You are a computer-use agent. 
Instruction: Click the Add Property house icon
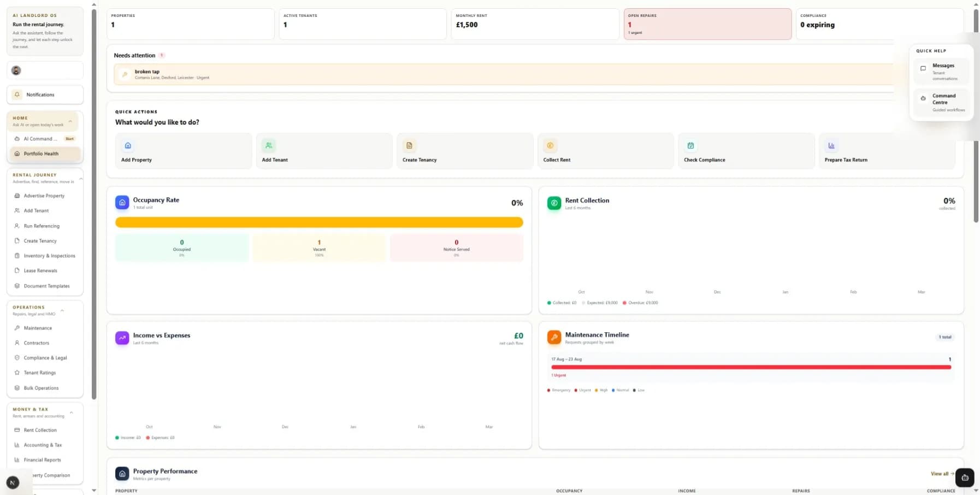coord(128,145)
